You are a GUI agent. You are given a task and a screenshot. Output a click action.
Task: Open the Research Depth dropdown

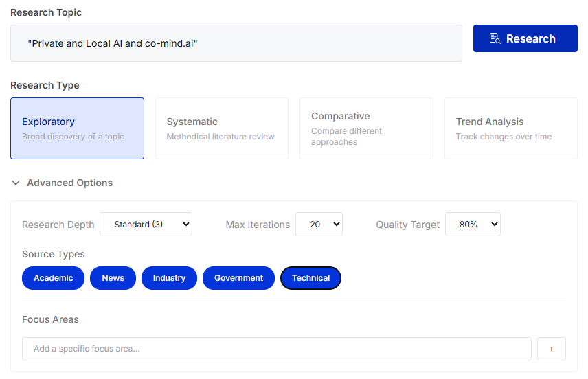click(146, 225)
